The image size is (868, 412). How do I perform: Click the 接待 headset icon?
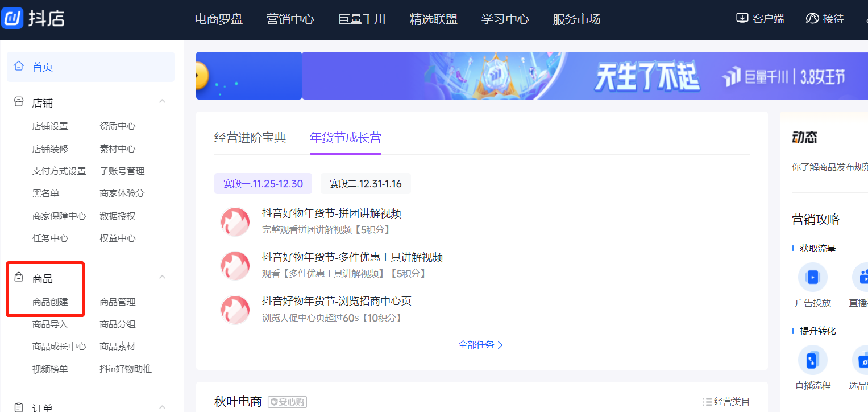[812, 18]
